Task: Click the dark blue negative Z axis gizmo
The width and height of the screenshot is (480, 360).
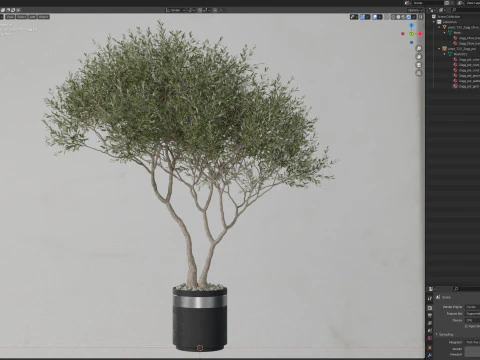Action: click(x=412, y=42)
